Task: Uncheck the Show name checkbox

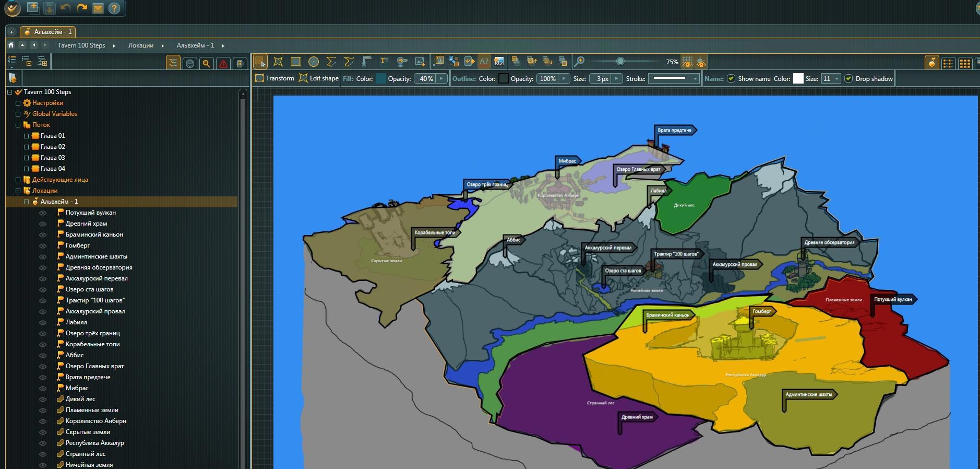Action: pos(731,79)
